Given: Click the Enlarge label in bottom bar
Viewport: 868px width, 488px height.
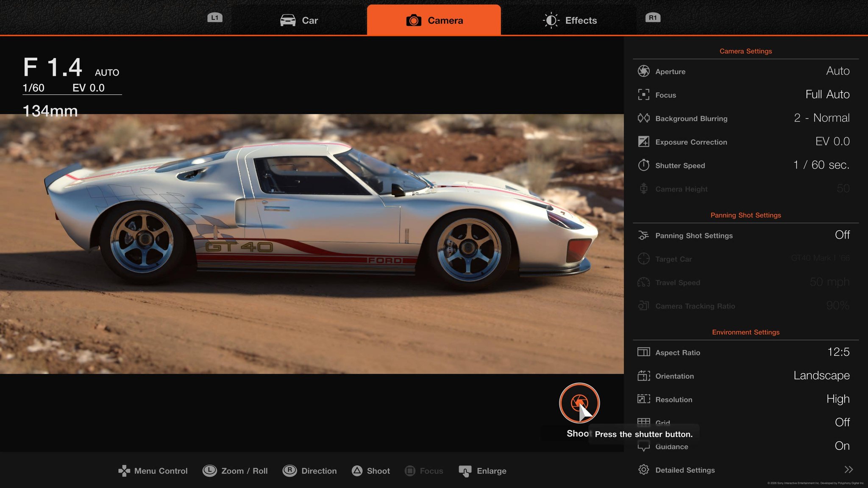Looking at the screenshot, I should click(492, 471).
